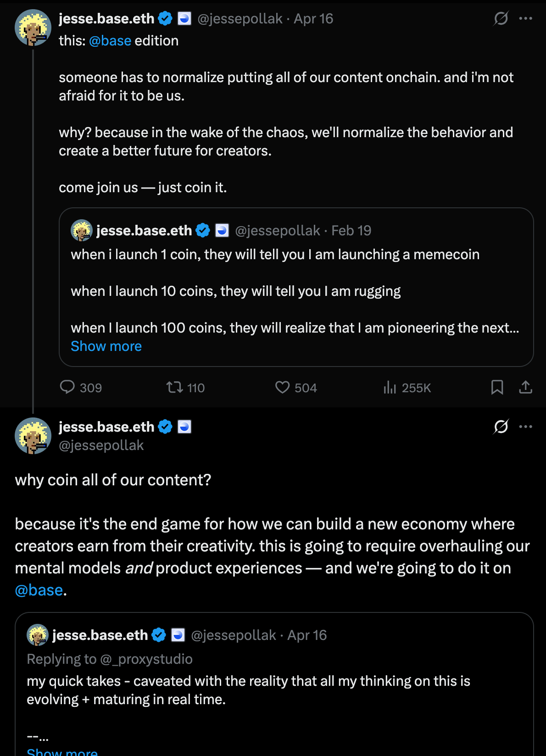
Task: Click the Apr 16 timestamp on top tweet
Action: [x=313, y=19]
